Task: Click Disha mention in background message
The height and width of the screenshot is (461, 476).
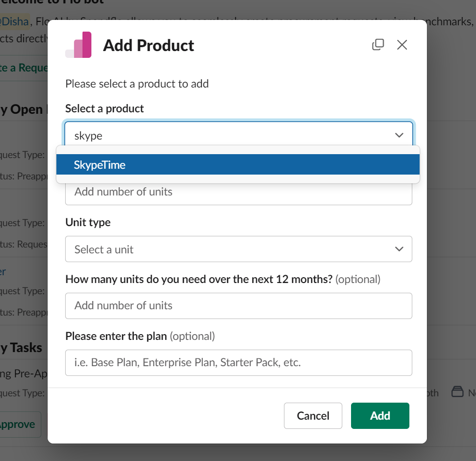Action: (15, 21)
